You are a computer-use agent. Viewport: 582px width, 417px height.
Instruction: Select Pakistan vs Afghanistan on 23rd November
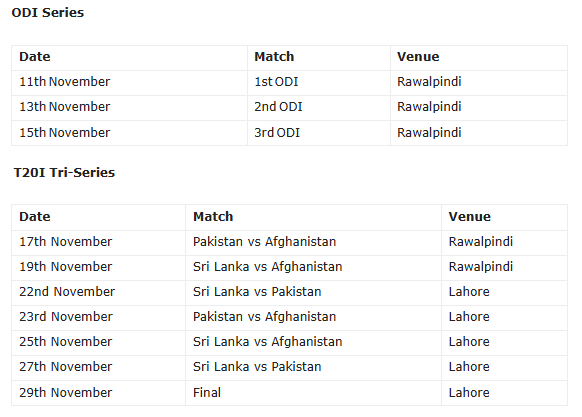pyautogui.click(x=265, y=317)
